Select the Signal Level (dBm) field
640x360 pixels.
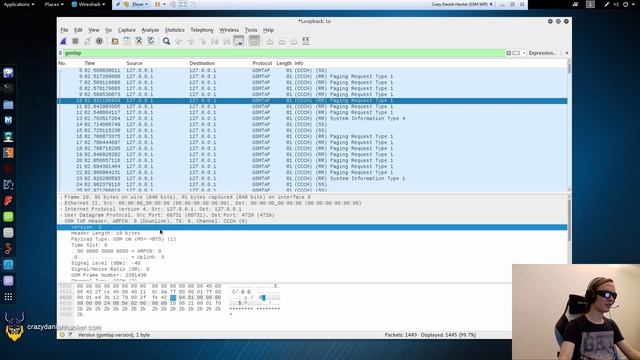[x=105, y=263]
